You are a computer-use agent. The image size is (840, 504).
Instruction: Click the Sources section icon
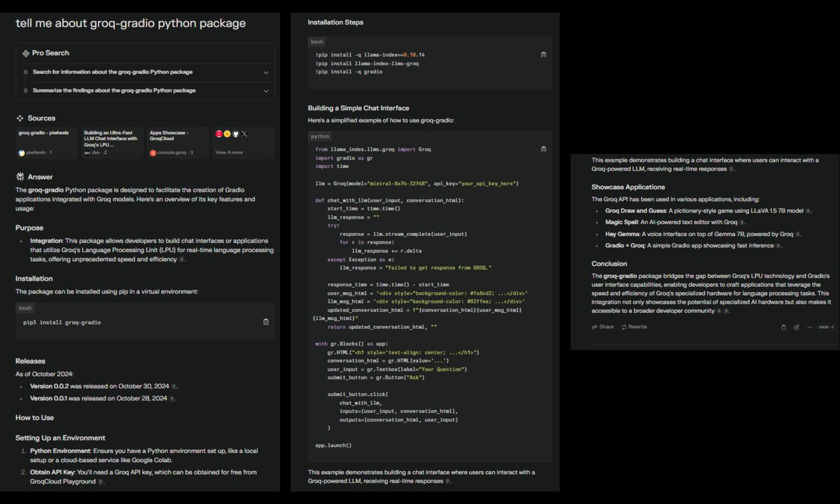(20, 118)
